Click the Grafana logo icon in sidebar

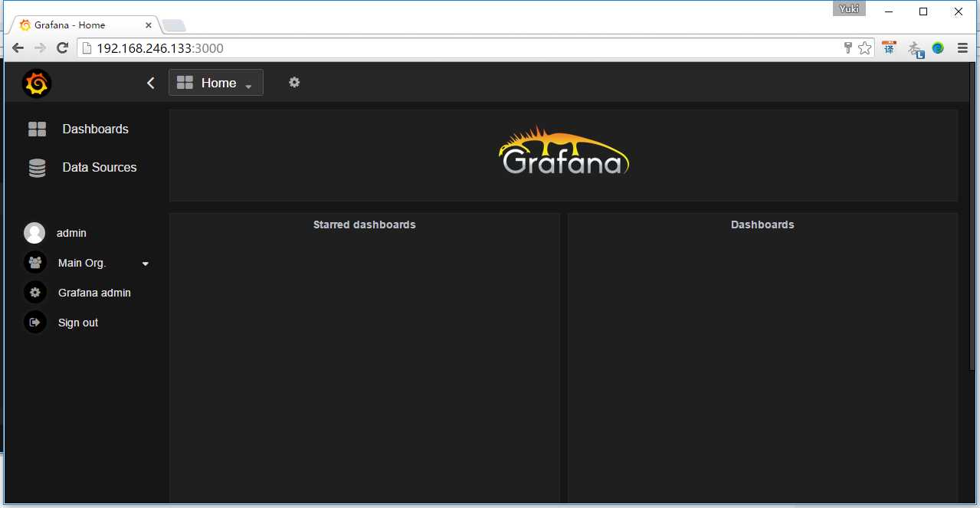coord(36,83)
